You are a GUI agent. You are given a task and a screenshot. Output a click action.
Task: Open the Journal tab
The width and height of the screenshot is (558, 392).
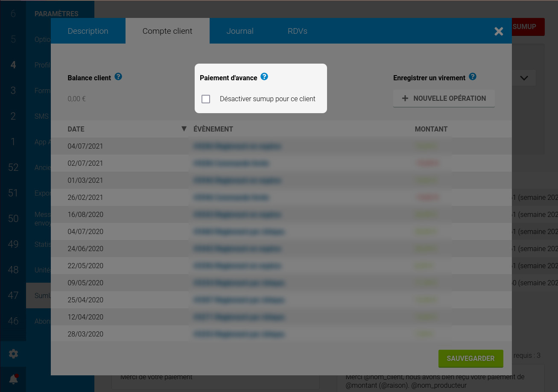tap(240, 31)
